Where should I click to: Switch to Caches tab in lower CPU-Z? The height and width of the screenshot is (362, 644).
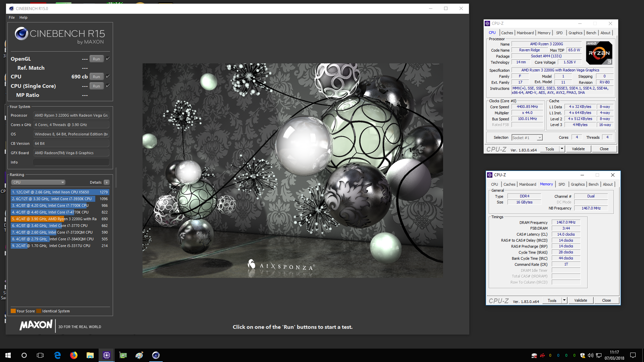(x=509, y=184)
